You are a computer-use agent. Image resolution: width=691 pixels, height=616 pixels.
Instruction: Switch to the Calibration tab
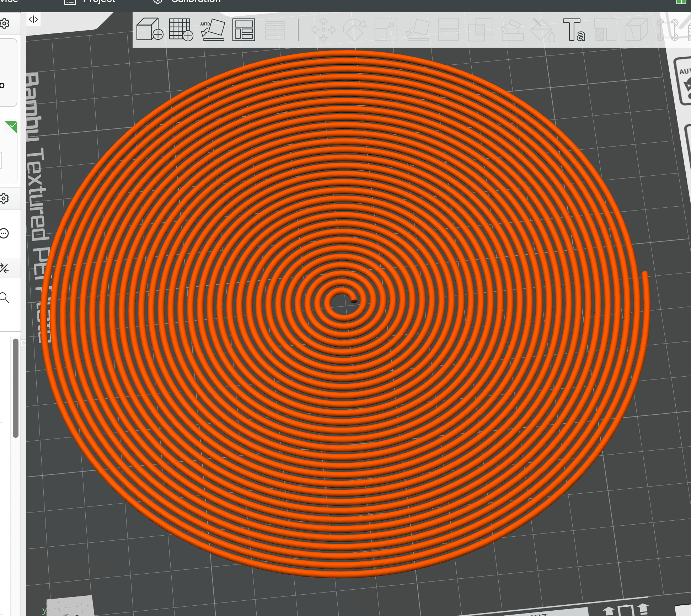[195, 1]
